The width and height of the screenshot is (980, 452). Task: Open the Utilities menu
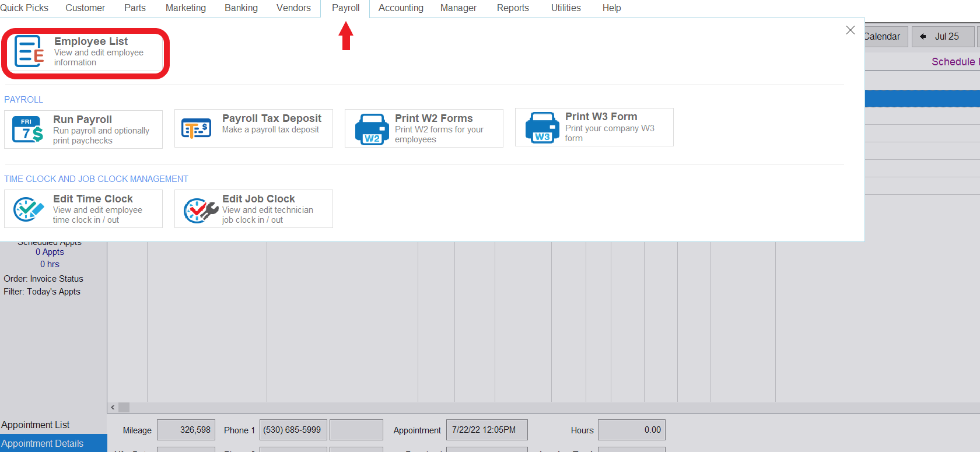[x=566, y=8]
